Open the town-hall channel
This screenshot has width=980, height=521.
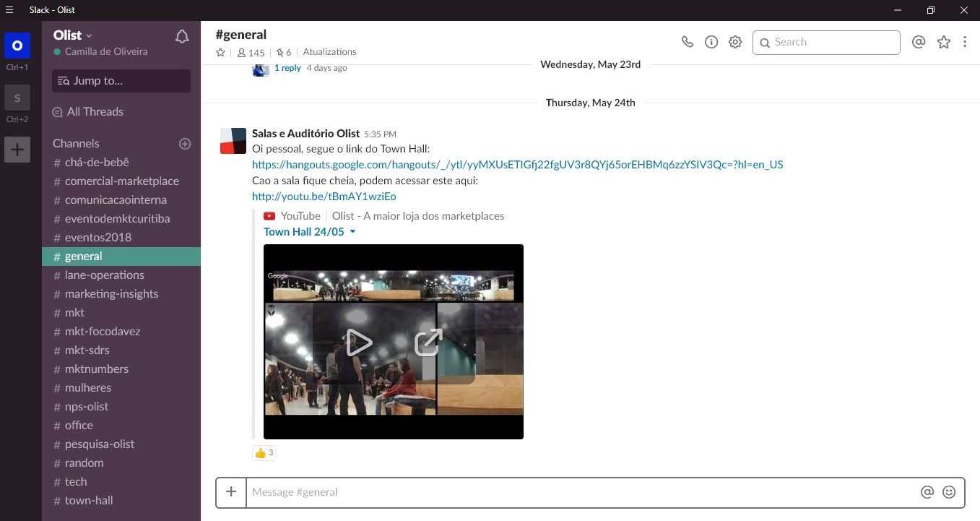(121, 501)
